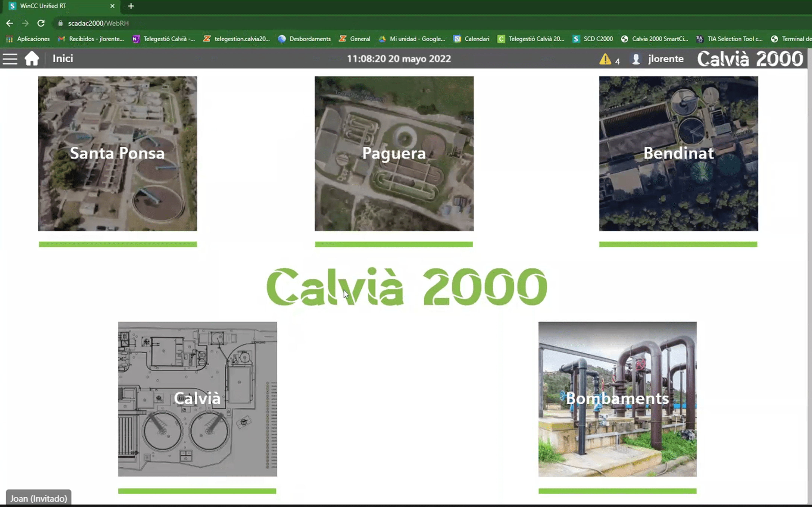The width and height of the screenshot is (812, 507).
Task: Click the jlorente username label
Action: click(666, 59)
